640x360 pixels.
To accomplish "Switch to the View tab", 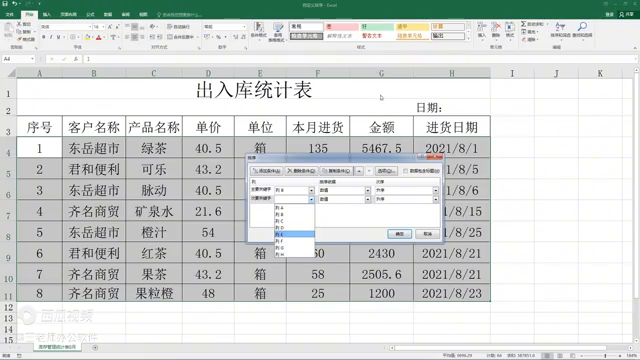I will point(143,14).
